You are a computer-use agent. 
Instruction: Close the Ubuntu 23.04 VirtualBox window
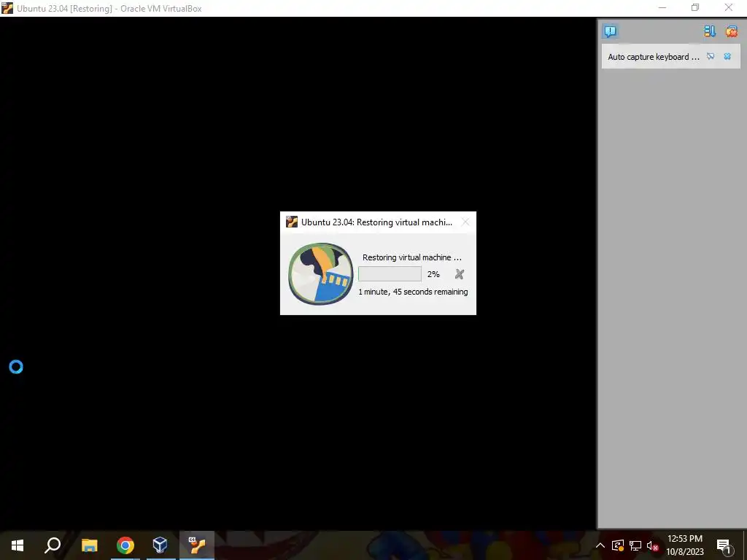click(x=729, y=7)
